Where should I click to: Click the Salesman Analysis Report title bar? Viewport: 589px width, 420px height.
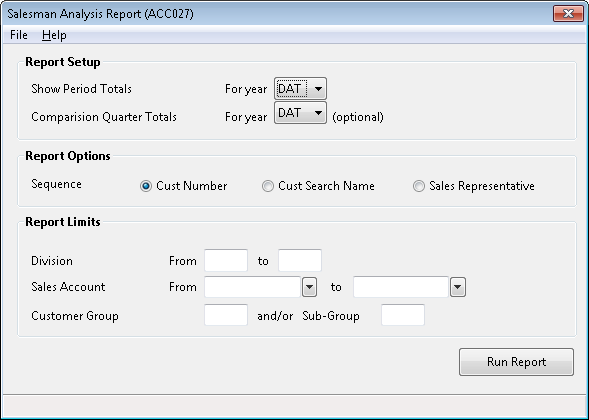(278, 14)
